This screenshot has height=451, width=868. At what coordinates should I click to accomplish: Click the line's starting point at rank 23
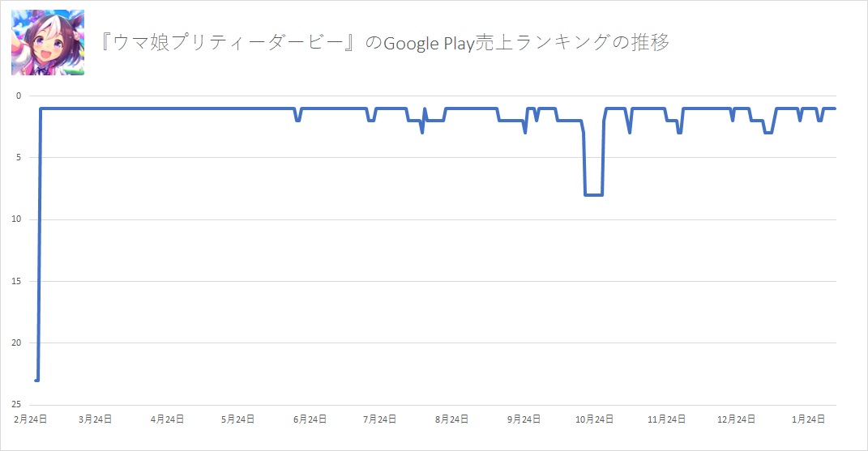(x=36, y=380)
